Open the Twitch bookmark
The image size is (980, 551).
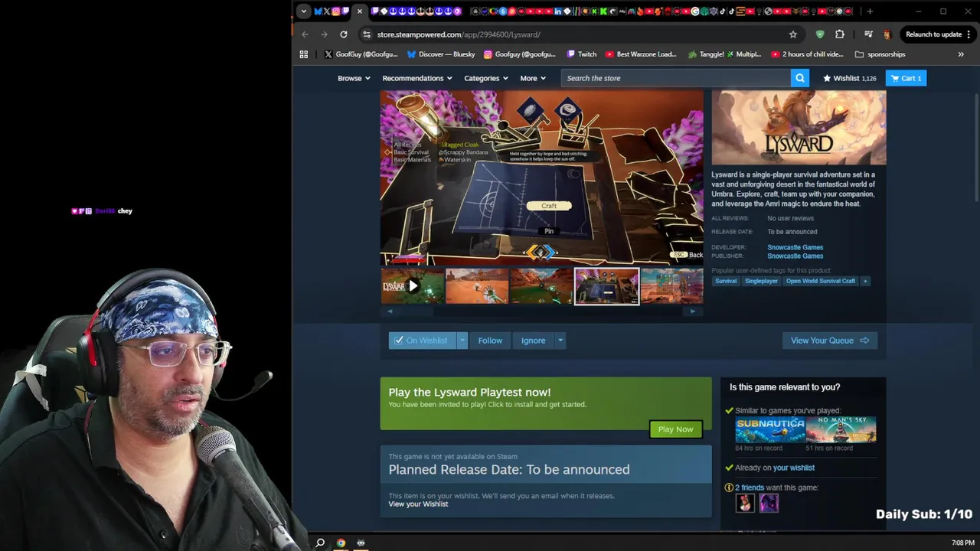click(x=581, y=54)
